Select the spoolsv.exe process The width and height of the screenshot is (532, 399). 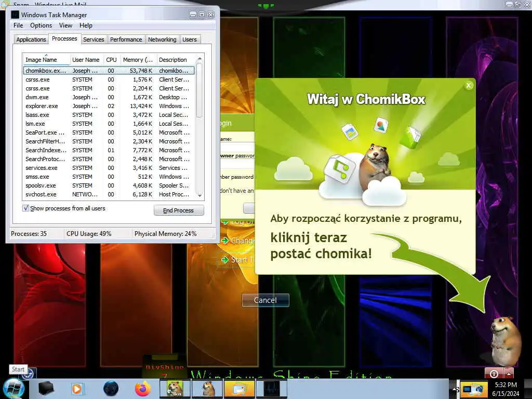click(x=109, y=185)
